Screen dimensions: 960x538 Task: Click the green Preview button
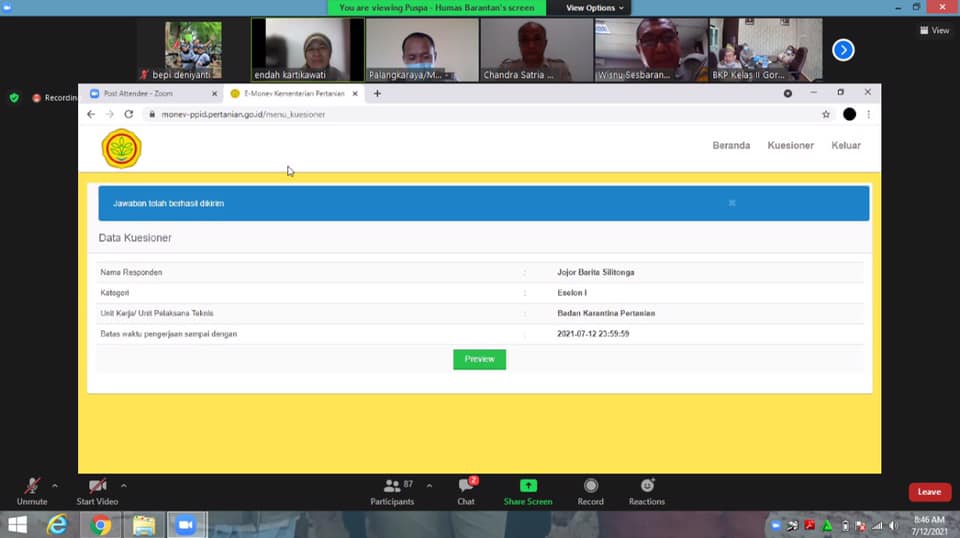tap(479, 359)
